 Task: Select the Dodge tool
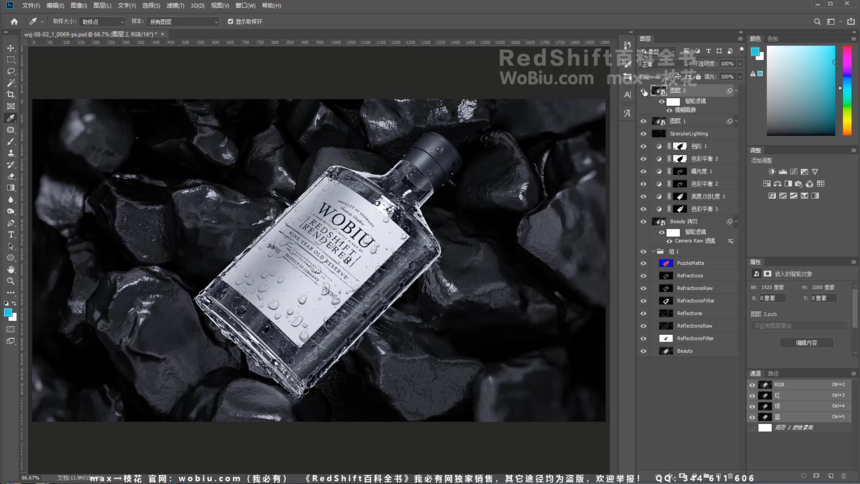(10, 211)
